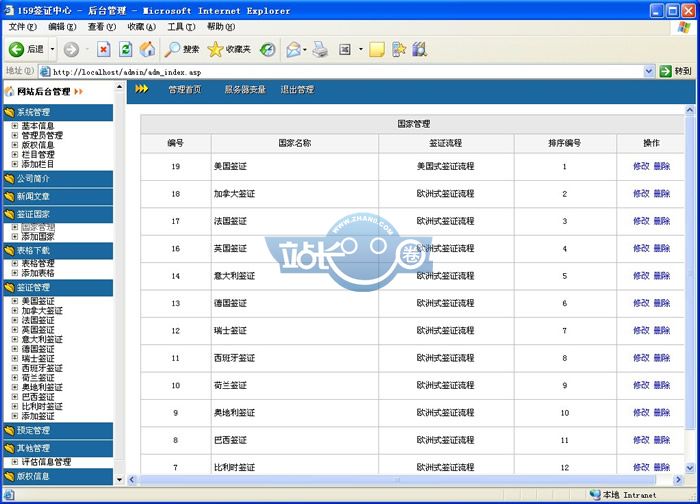This screenshot has height=504, width=700.
Task: Collapse the 签证国家 sidebar section
Action: [58, 214]
